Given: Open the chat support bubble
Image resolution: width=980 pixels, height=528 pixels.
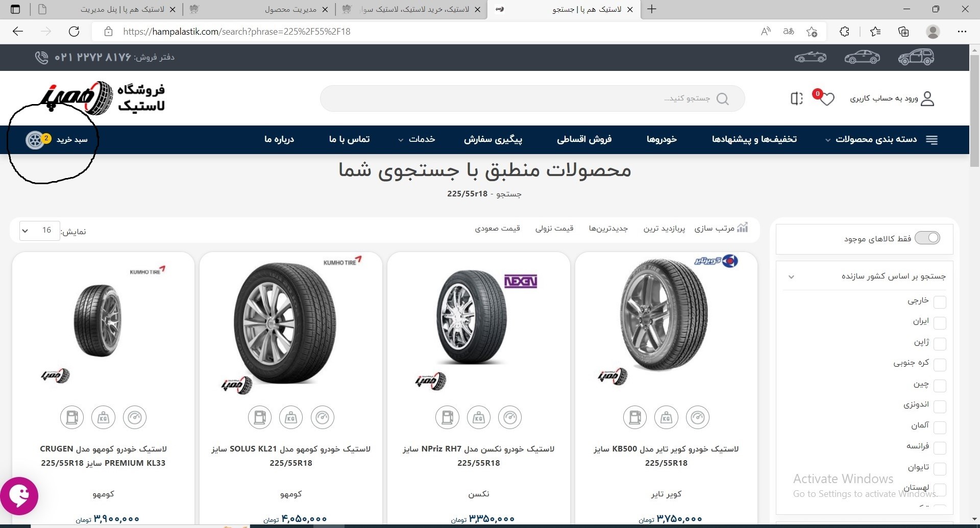Looking at the screenshot, I should coord(19,495).
